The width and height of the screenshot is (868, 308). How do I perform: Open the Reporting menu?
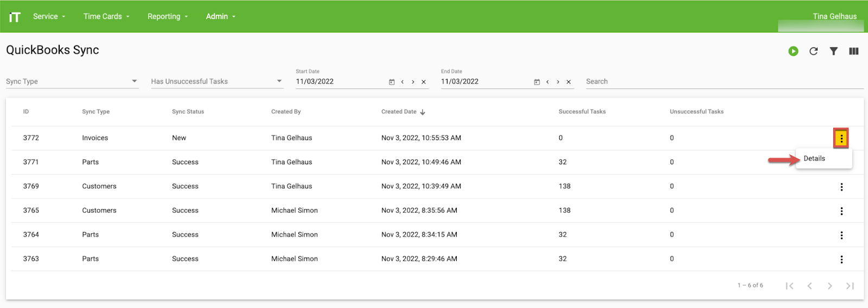(x=168, y=16)
